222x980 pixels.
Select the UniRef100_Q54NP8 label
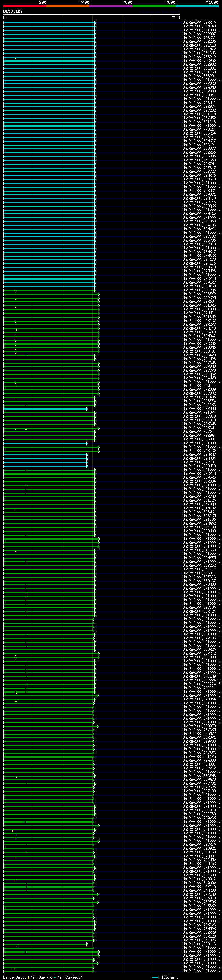(x=199, y=359)
